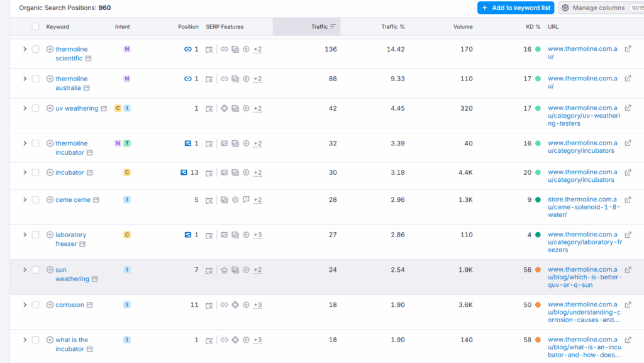
Task: Click SERP snapshot icon for ceme ceme
Action: tap(209, 201)
